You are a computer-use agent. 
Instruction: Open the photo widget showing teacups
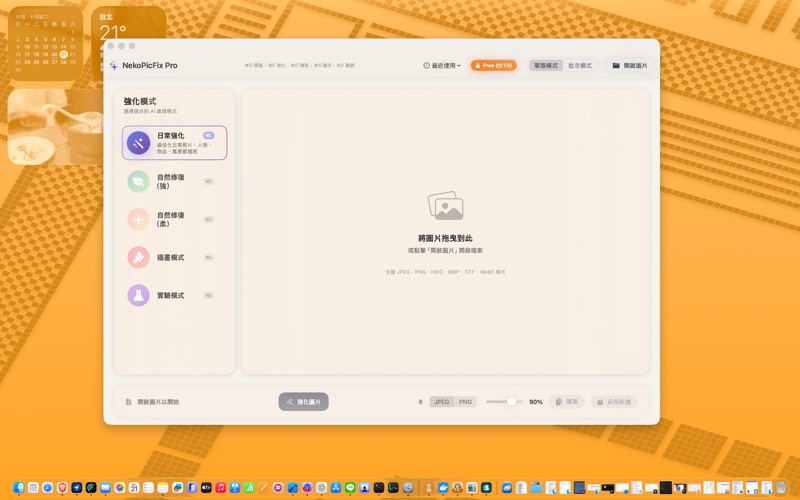point(55,127)
